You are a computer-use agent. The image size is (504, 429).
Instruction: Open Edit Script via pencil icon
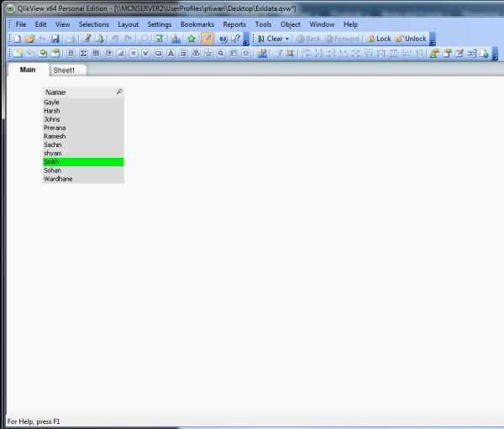click(x=87, y=39)
